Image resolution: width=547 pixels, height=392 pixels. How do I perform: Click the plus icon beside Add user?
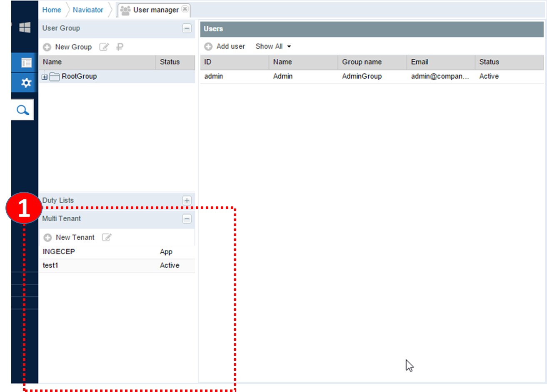(x=208, y=47)
